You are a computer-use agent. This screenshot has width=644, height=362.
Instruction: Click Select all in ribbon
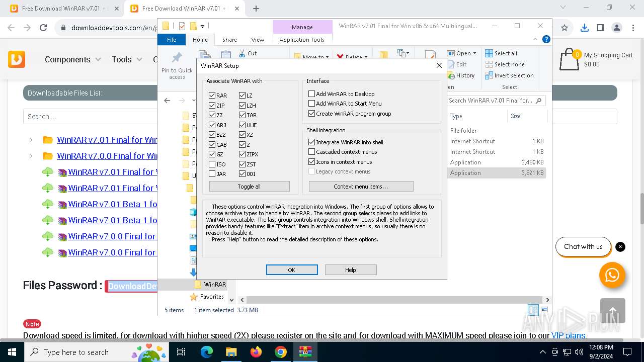tap(501, 53)
